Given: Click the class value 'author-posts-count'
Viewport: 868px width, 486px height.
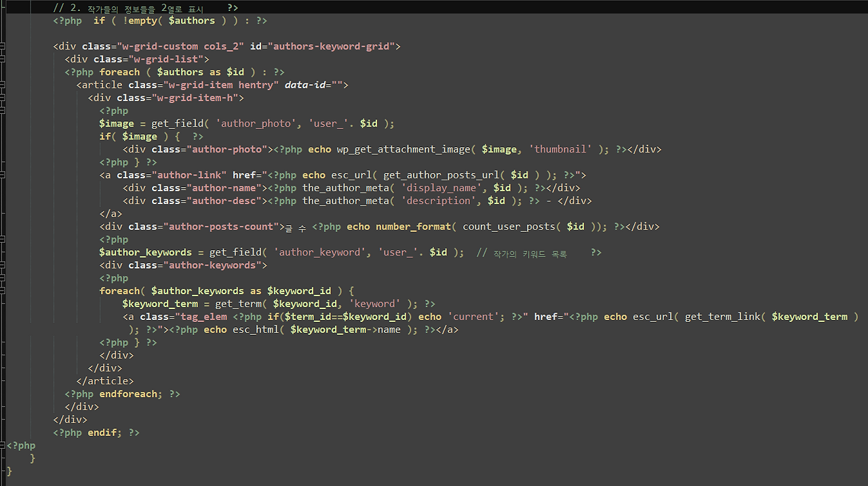Looking at the screenshot, I should click(x=221, y=226).
